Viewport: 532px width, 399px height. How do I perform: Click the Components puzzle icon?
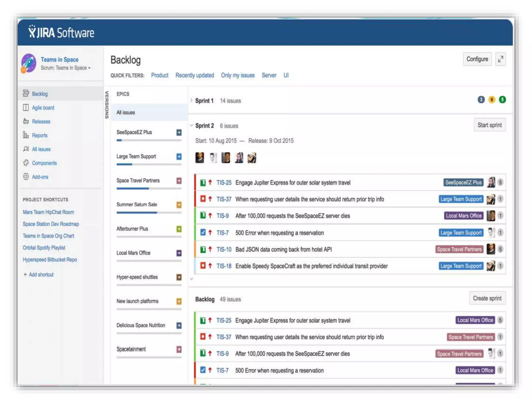click(x=26, y=163)
